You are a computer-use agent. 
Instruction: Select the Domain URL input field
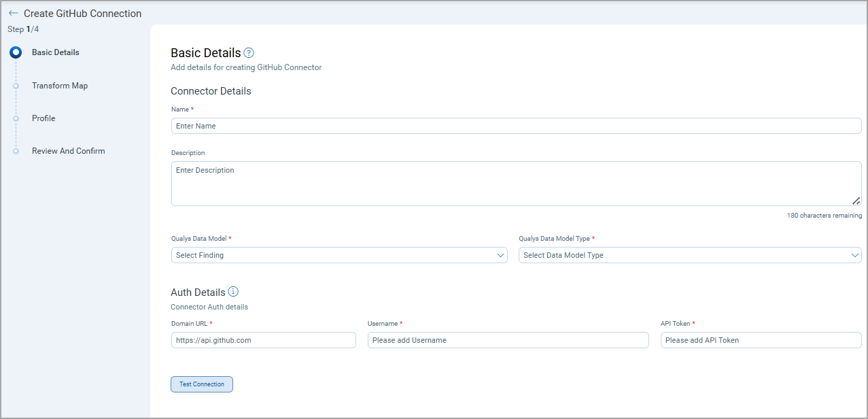264,340
